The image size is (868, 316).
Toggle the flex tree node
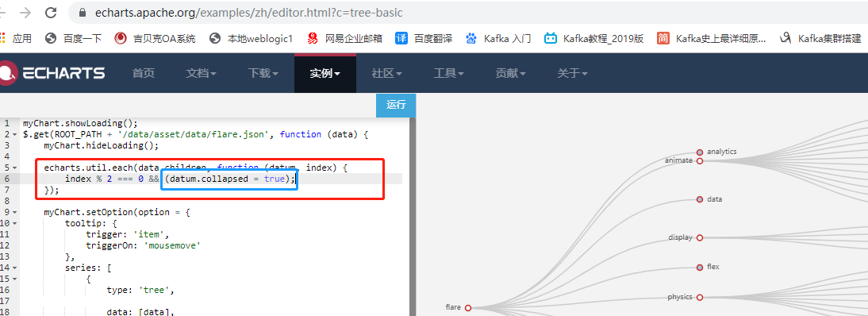click(700, 268)
